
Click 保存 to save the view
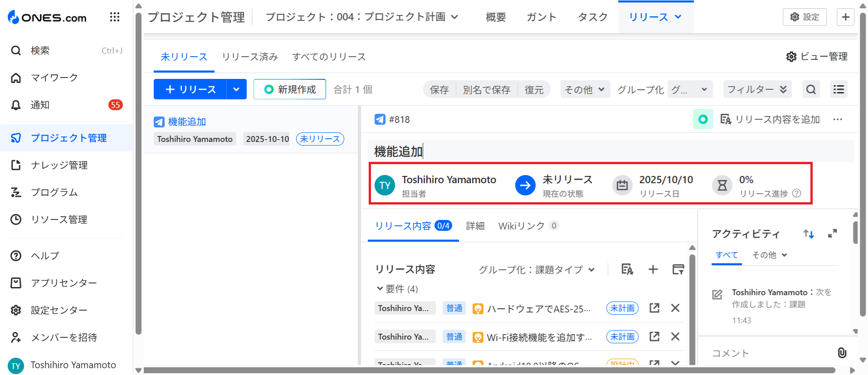(439, 90)
